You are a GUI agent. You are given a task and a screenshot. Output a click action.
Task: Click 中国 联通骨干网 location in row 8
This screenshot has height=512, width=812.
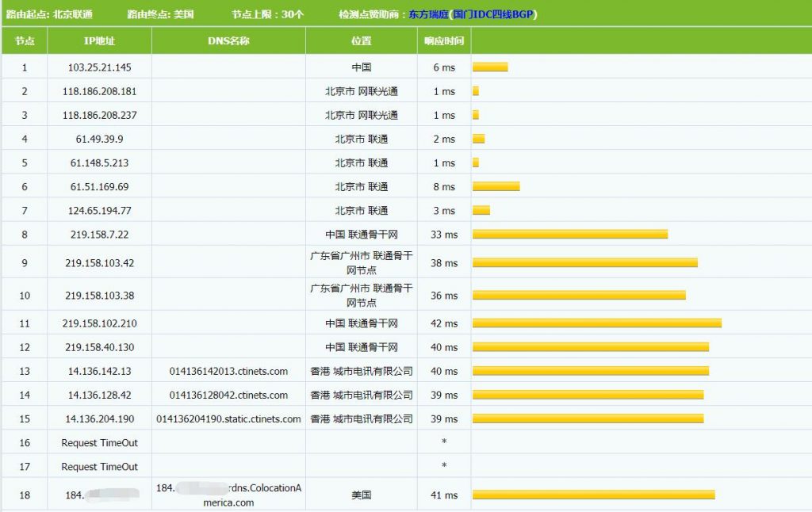pos(362,235)
